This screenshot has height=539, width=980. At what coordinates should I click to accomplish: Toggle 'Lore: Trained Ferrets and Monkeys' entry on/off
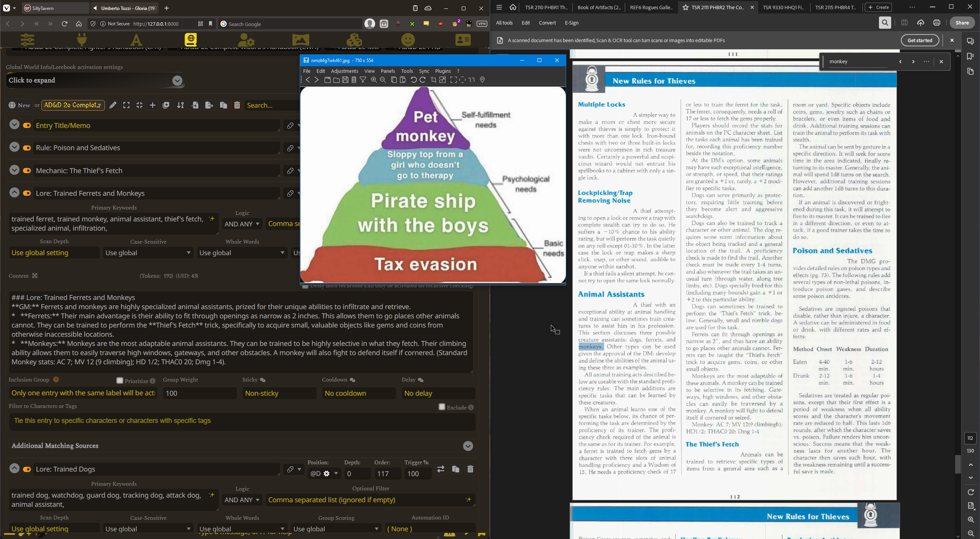27,193
